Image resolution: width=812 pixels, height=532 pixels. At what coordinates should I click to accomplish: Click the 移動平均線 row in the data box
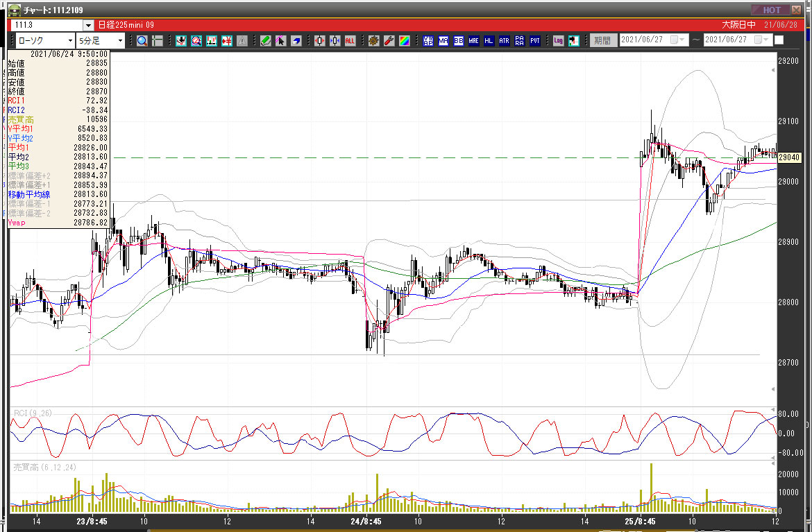[58, 195]
